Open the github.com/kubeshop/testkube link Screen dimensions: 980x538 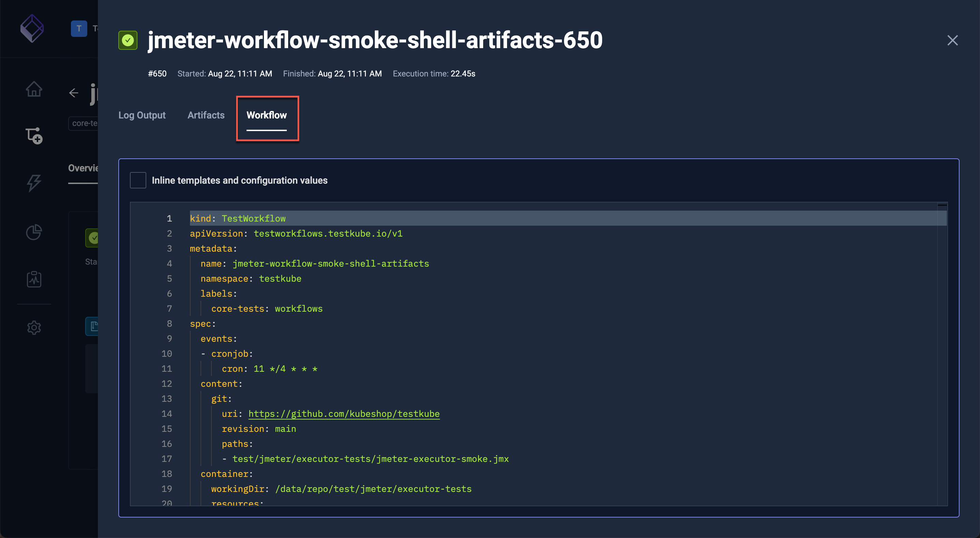pos(343,413)
